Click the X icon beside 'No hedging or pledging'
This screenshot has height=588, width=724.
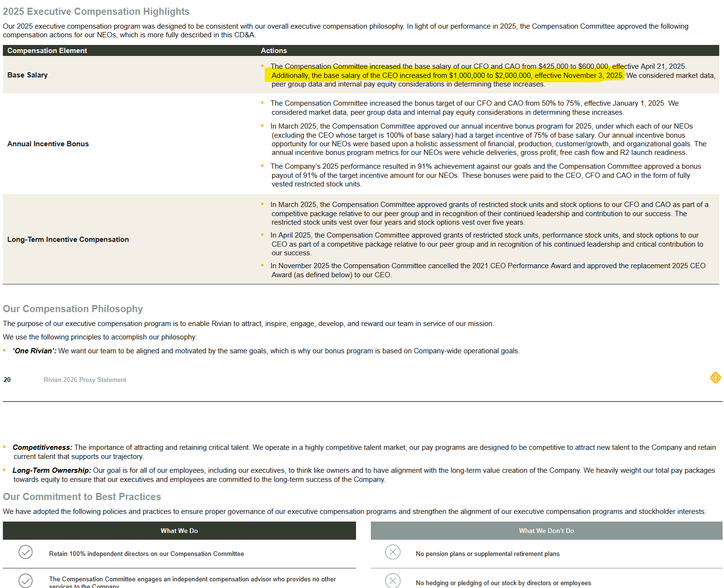point(393,580)
